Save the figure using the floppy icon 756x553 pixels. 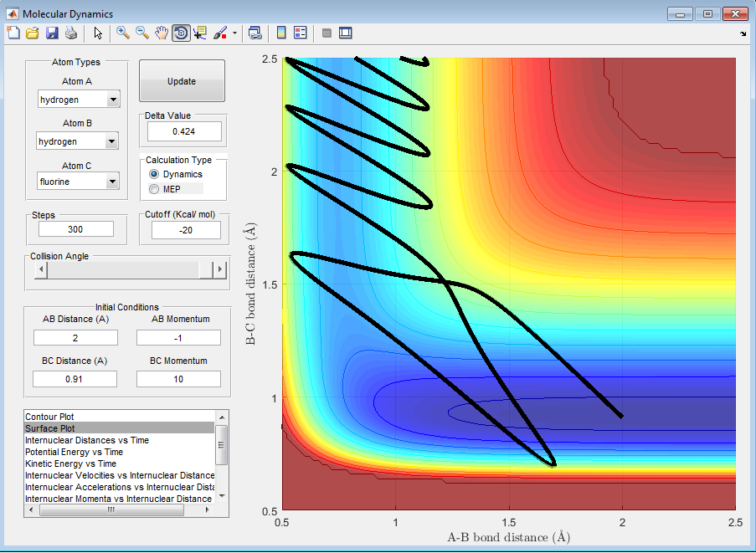[52, 33]
